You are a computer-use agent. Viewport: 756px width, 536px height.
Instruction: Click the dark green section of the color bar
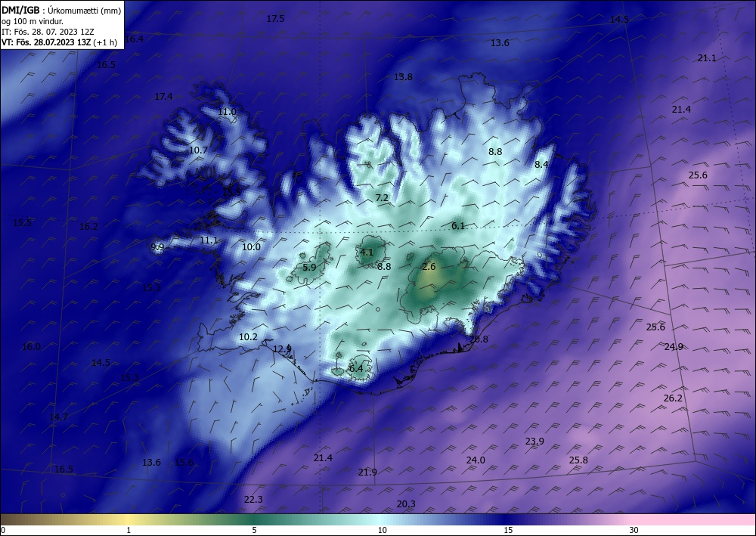[x=256, y=519]
